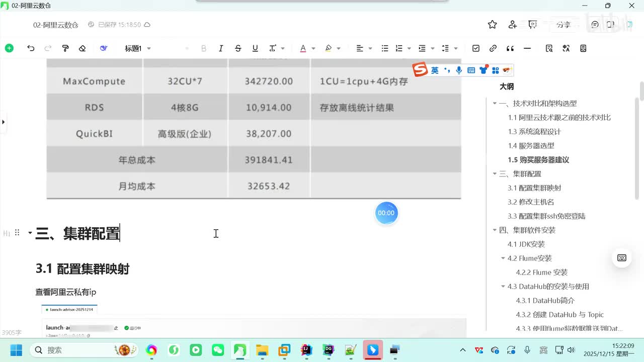Screen dimensions: 644x362
Task: Toggle strikethrough formatting
Action: pyautogui.click(x=238, y=48)
